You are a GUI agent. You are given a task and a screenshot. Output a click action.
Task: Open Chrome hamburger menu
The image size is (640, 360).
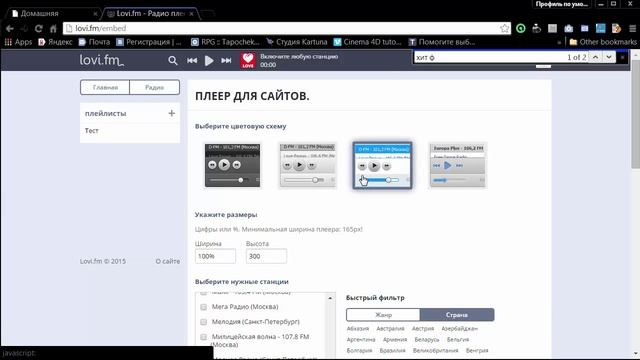pos(632,28)
